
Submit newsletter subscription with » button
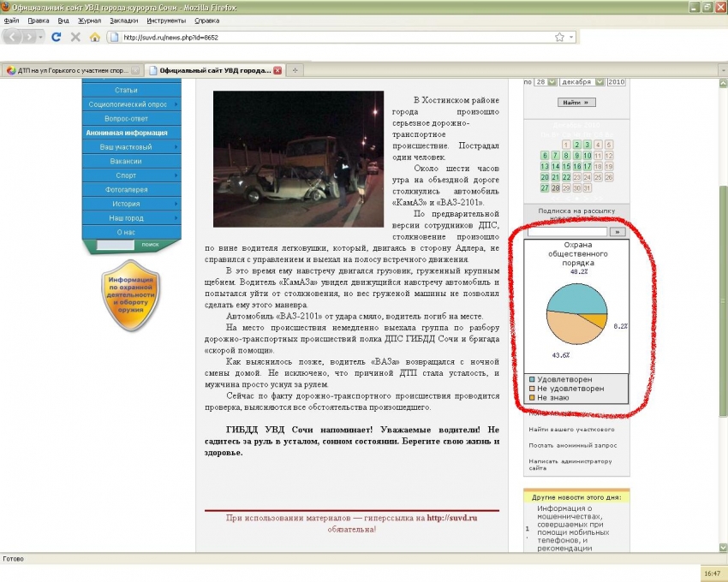click(617, 232)
